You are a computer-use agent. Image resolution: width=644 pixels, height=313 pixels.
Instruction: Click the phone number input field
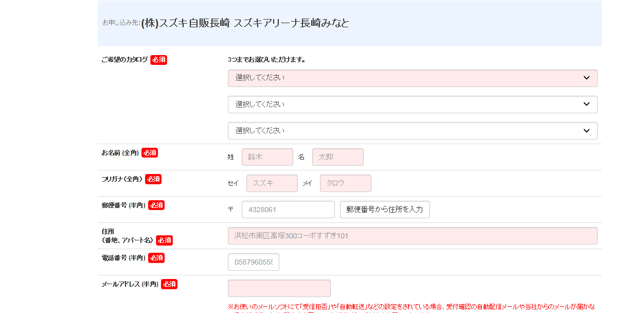point(254,262)
